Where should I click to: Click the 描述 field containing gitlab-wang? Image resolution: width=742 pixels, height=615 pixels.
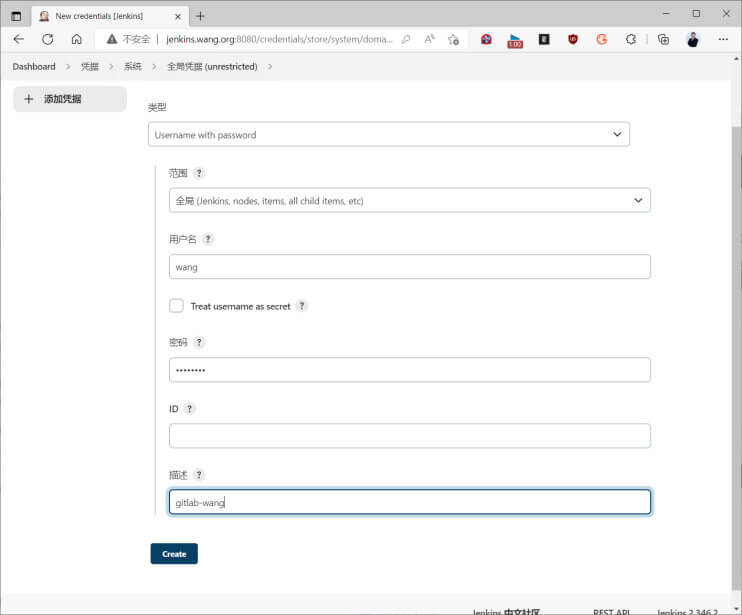pos(409,502)
